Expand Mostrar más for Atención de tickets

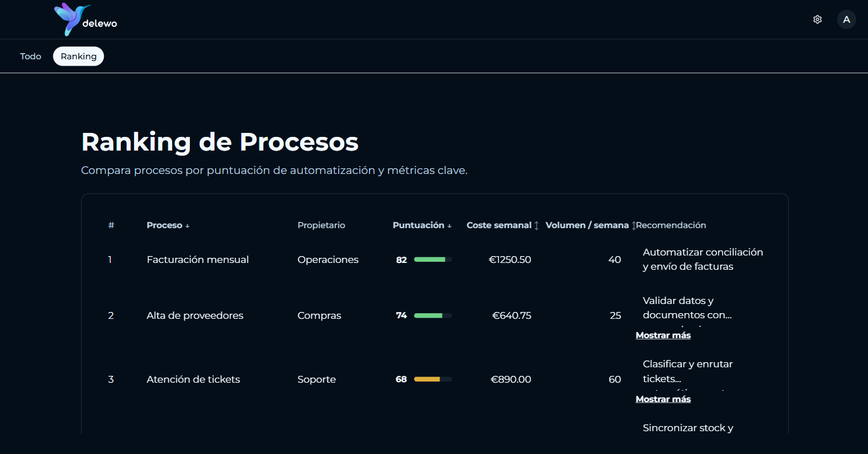[663, 399]
